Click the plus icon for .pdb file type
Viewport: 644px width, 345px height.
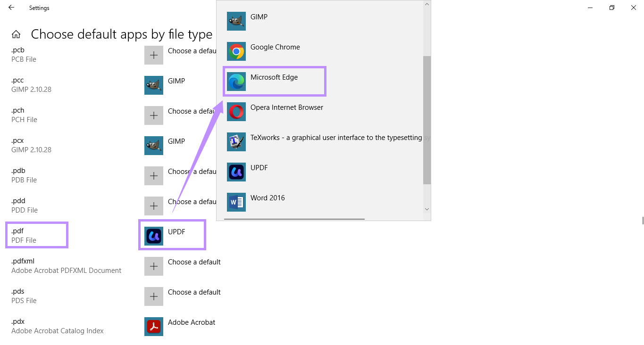click(154, 176)
